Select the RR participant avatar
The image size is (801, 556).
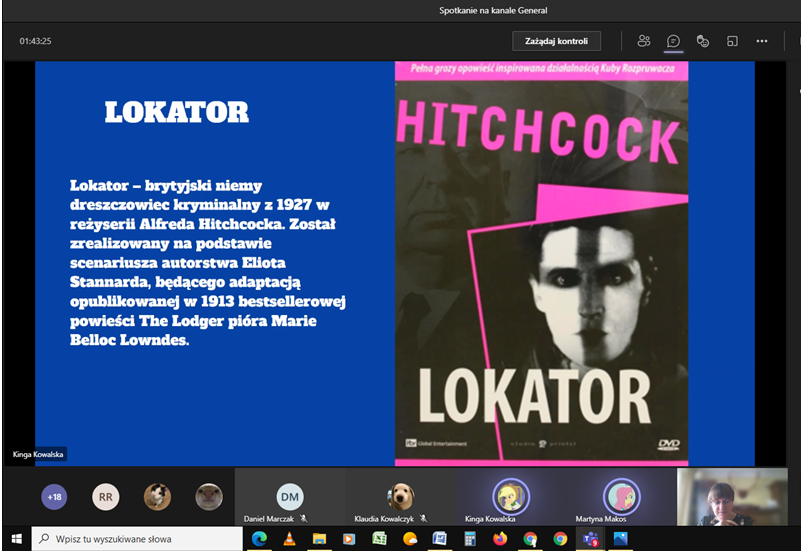(x=106, y=497)
